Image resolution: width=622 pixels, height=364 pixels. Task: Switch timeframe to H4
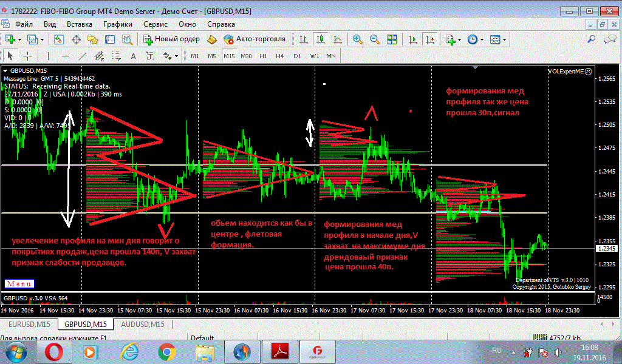coord(279,56)
